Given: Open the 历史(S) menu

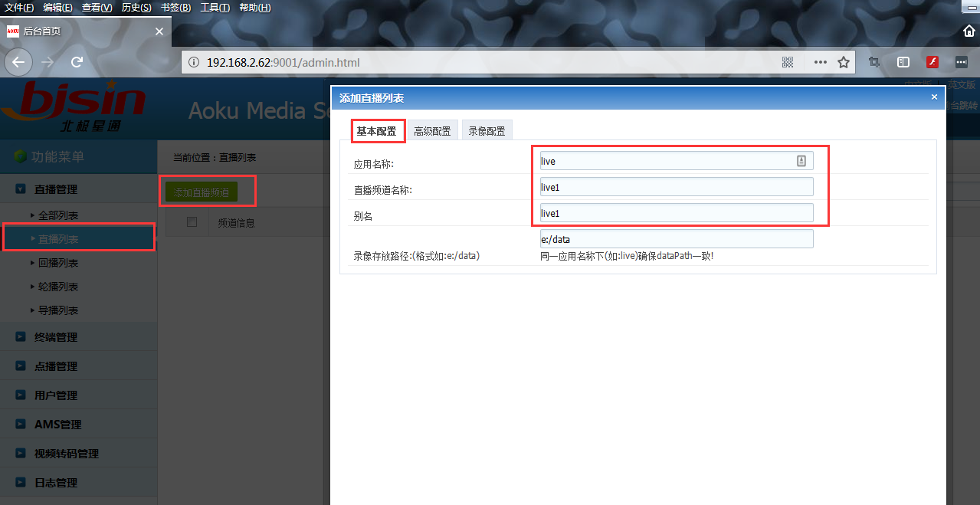Looking at the screenshot, I should pyautogui.click(x=136, y=8).
